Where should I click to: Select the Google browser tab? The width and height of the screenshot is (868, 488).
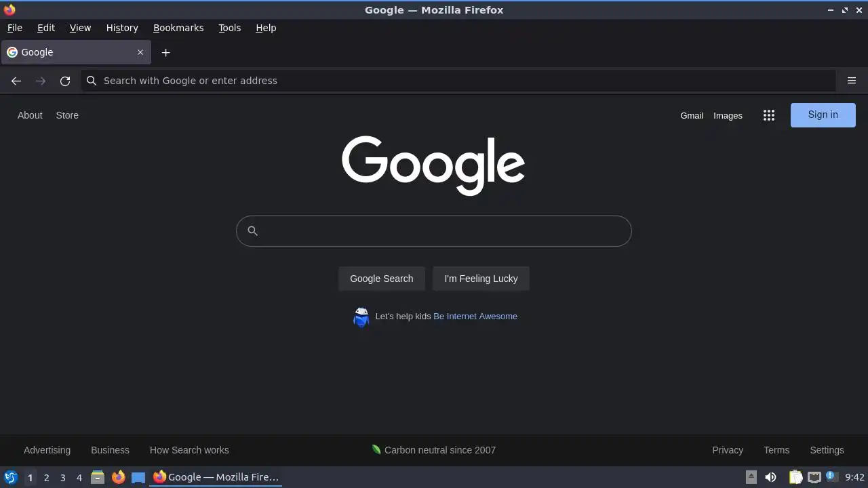(x=76, y=52)
